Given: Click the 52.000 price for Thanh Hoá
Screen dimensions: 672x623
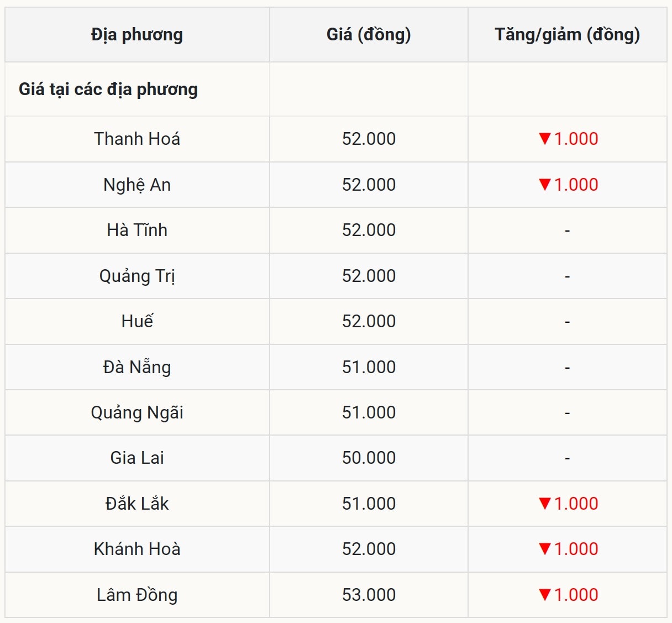Looking at the screenshot, I should (369, 139).
